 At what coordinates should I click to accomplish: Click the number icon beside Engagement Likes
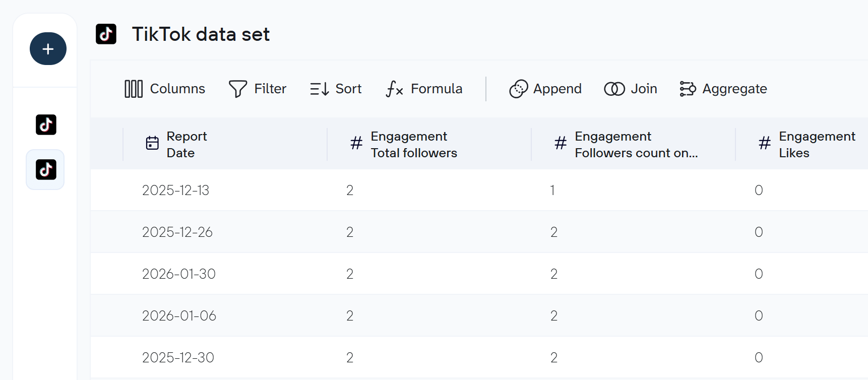coord(765,144)
